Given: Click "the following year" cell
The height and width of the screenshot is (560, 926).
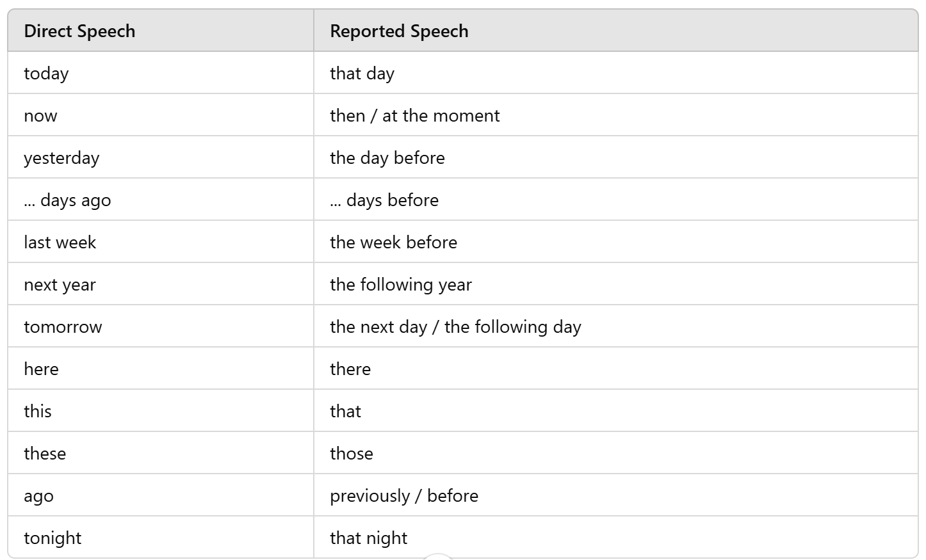Looking at the screenshot, I should tap(400, 285).
